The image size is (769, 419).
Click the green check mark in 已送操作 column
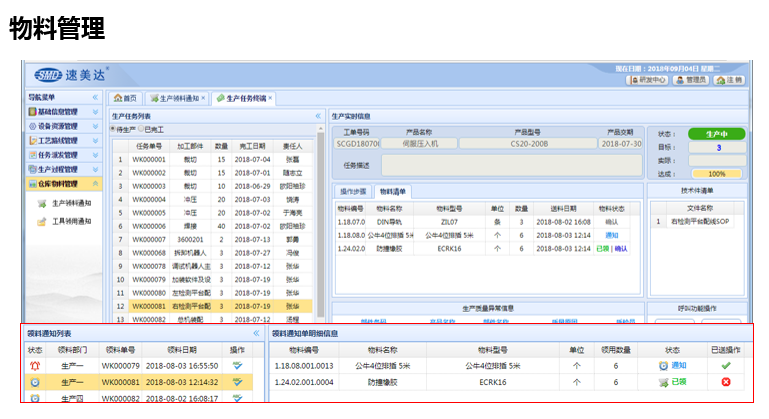[725, 366]
